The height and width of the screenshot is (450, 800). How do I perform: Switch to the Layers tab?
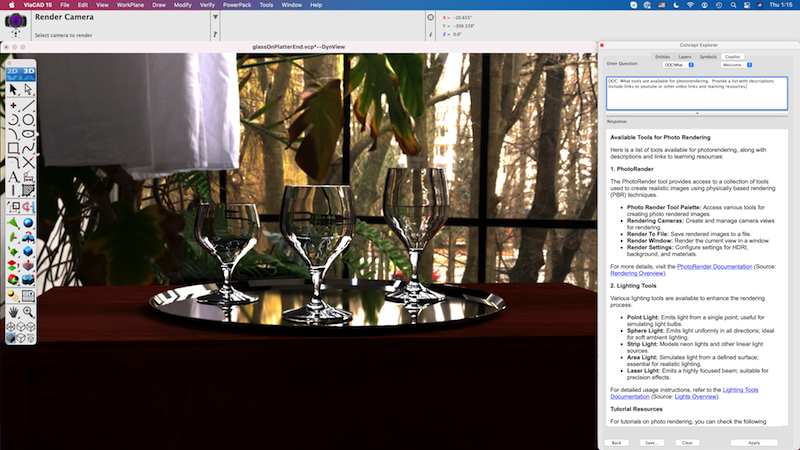click(685, 57)
